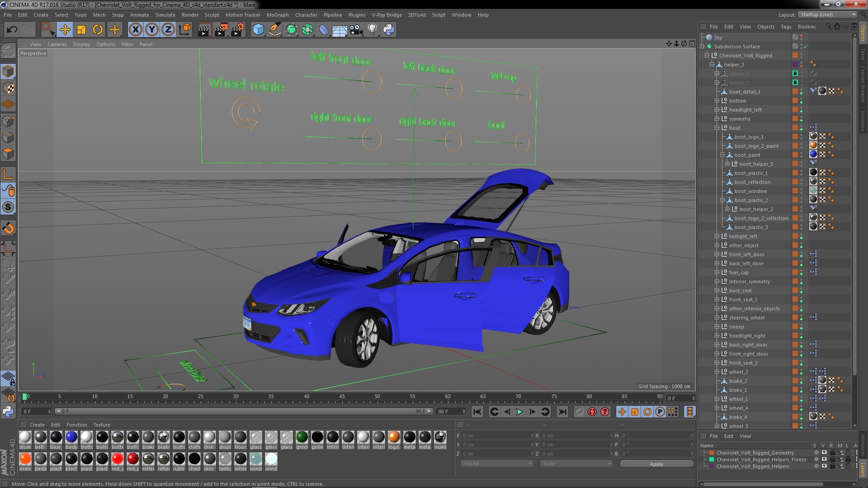Toggle X axis lock

[135, 30]
